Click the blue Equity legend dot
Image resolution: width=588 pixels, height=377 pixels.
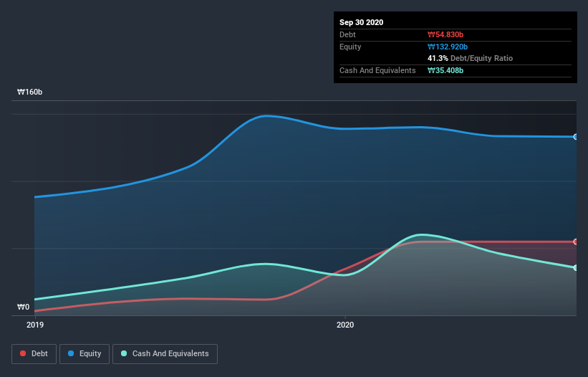click(71, 353)
